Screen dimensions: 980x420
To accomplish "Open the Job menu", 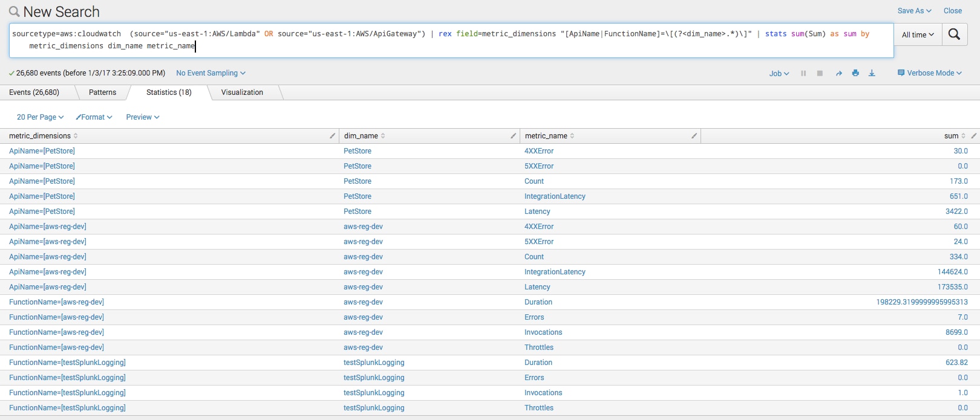I will tap(779, 74).
